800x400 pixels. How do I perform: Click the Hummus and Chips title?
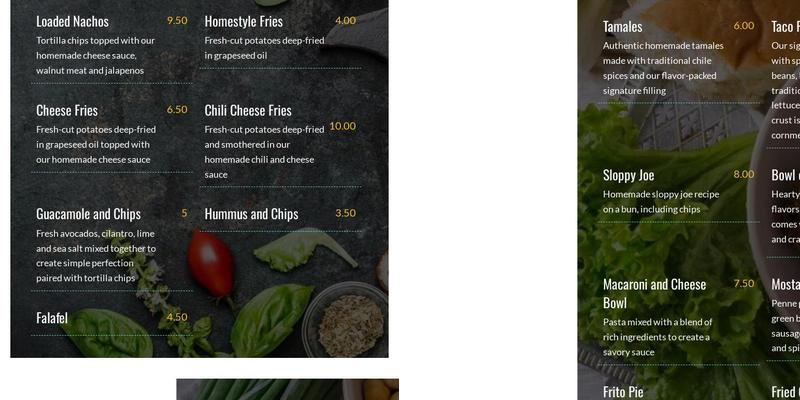coord(252,214)
